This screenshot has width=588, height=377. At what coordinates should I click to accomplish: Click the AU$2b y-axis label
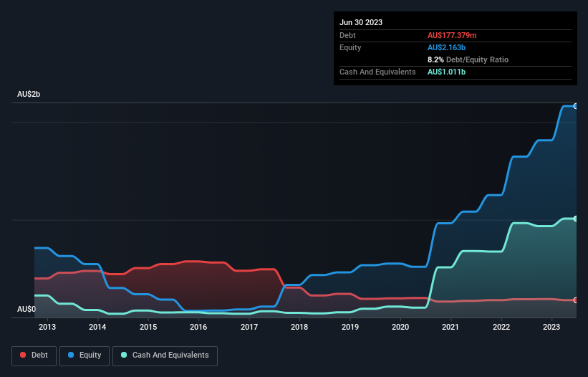(x=29, y=94)
